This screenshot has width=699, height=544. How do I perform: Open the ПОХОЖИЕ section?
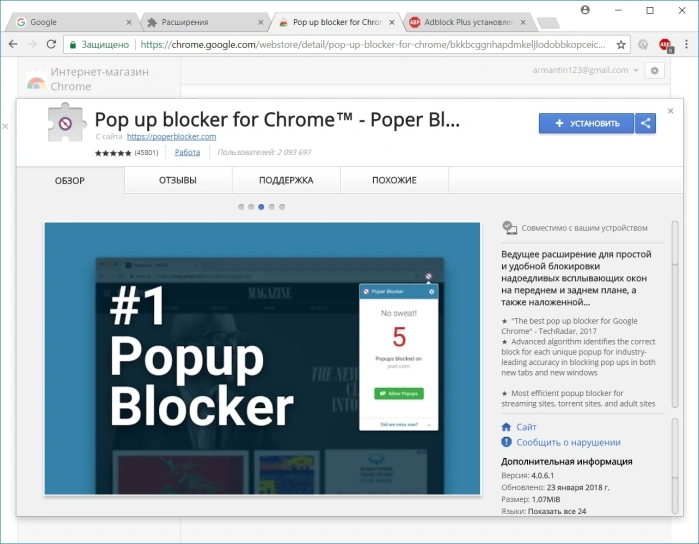[395, 180]
